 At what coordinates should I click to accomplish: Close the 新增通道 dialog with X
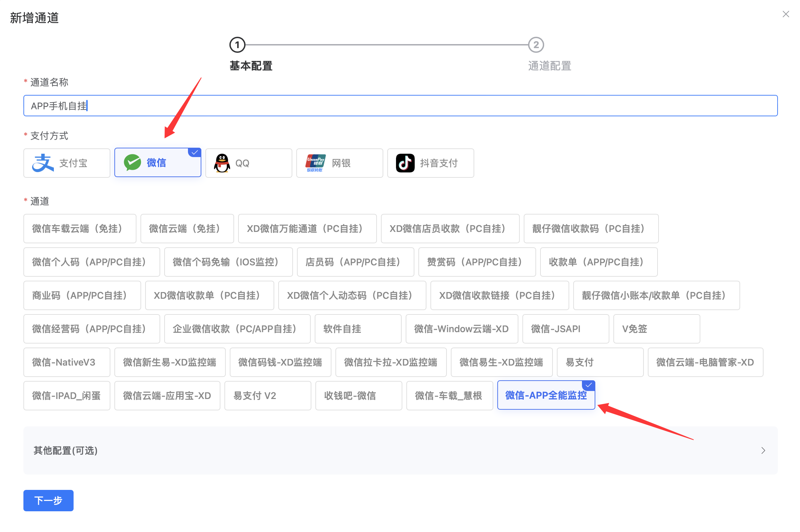point(785,14)
